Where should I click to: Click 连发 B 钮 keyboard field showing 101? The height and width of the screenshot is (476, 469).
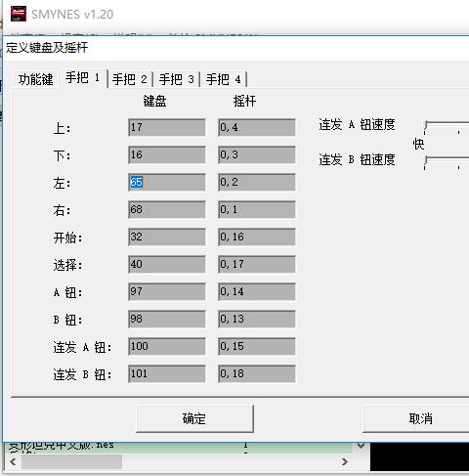click(167, 373)
